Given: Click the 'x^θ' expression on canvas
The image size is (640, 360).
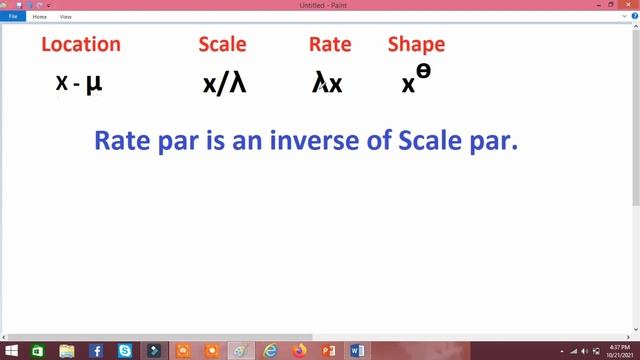Looking at the screenshot, I should point(416,79).
